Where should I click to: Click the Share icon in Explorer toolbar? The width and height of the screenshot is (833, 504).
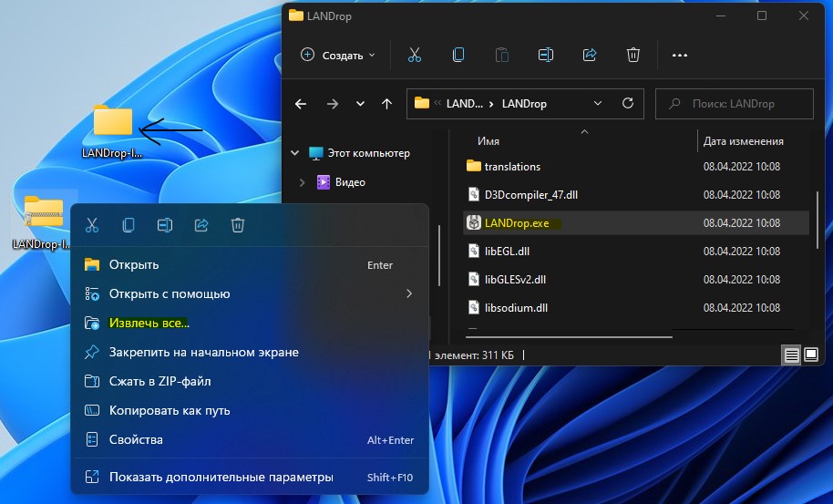click(590, 56)
